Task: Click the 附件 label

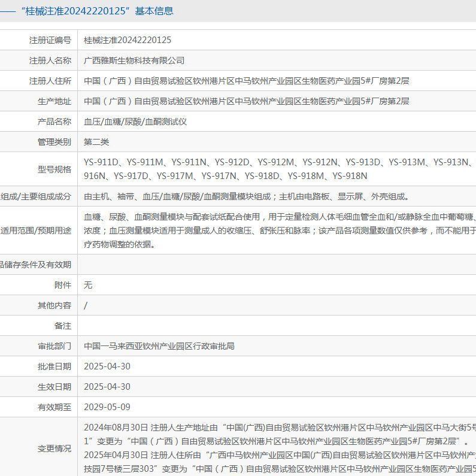Action: 63,285
